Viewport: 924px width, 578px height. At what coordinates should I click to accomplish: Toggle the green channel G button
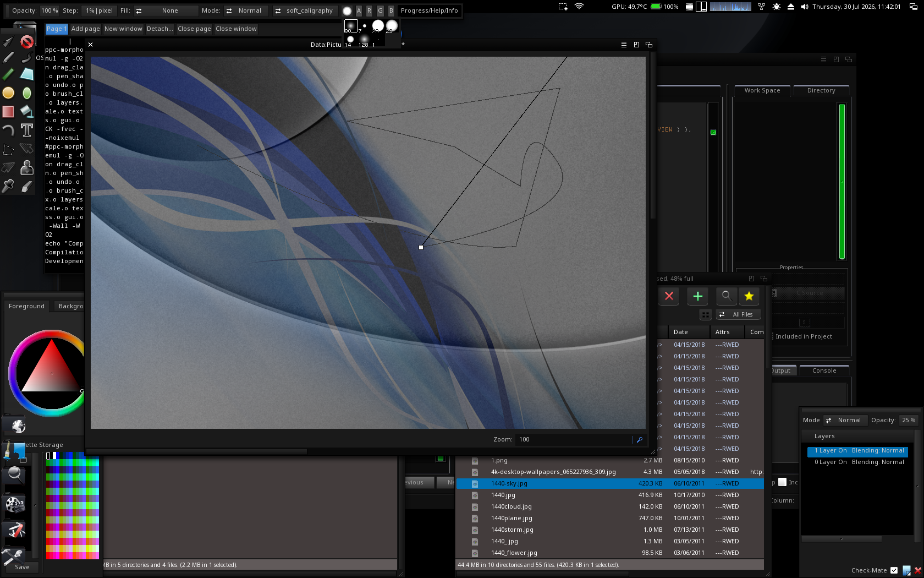[x=380, y=10]
